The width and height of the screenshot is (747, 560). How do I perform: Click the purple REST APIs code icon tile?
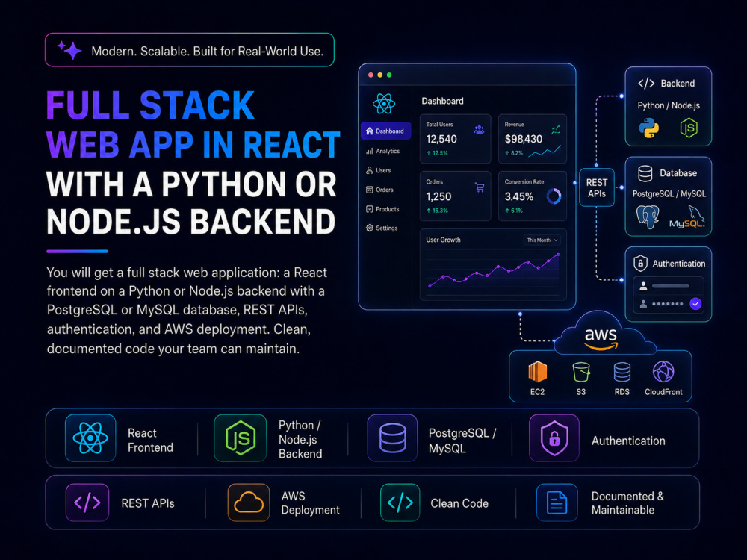click(x=87, y=503)
